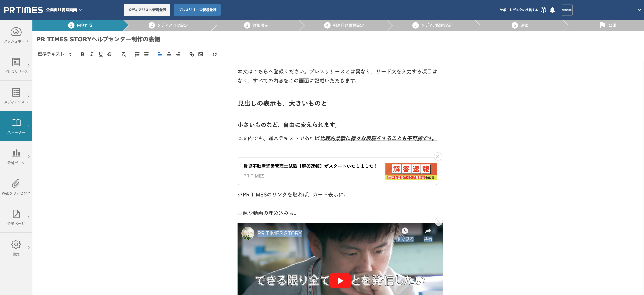This screenshot has width=644, height=295.
Task: Remove the embedded YouTube video
Action: point(439,222)
